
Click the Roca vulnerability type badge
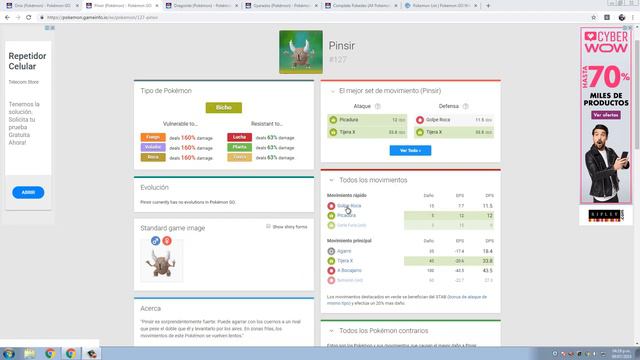coord(153,157)
